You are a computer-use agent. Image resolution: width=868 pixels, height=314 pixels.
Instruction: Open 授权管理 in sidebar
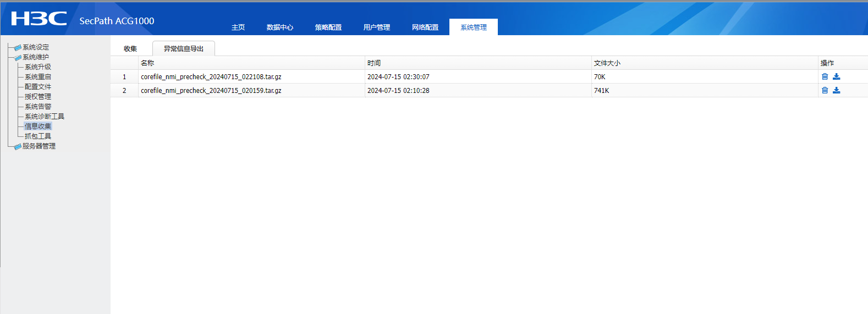[x=38, y=97]
